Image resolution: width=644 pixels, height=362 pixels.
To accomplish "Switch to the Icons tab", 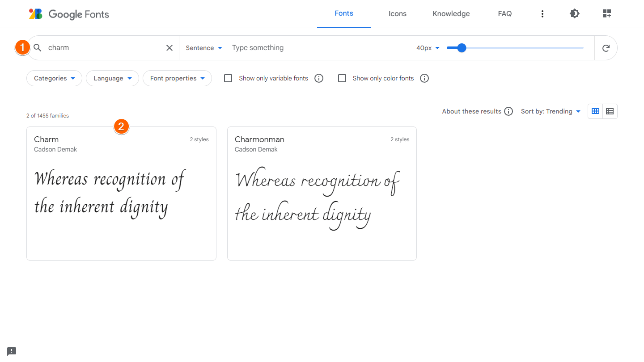I will [x=397, y=13].
